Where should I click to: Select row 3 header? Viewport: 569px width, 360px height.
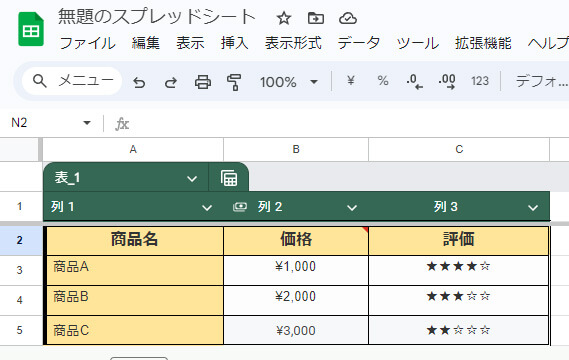click(20, 270)
